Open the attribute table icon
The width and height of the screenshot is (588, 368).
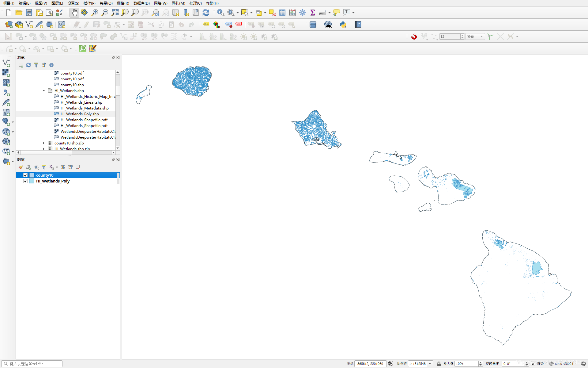point(282,13)
